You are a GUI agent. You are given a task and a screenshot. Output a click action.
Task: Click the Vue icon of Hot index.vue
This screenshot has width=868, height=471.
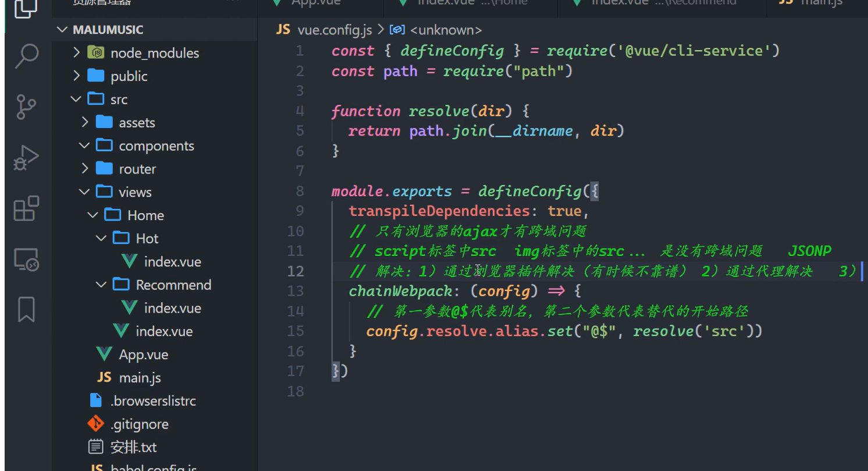click(129, 261)
